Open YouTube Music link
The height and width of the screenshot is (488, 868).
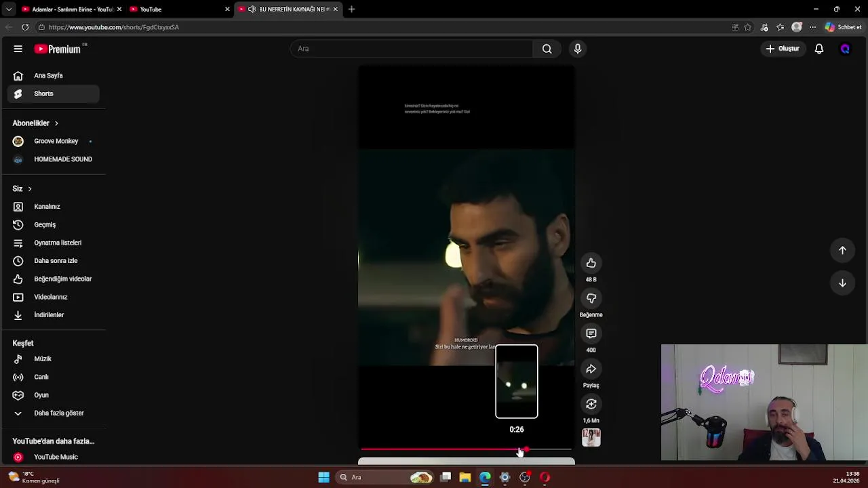click(x=53, y=457)
